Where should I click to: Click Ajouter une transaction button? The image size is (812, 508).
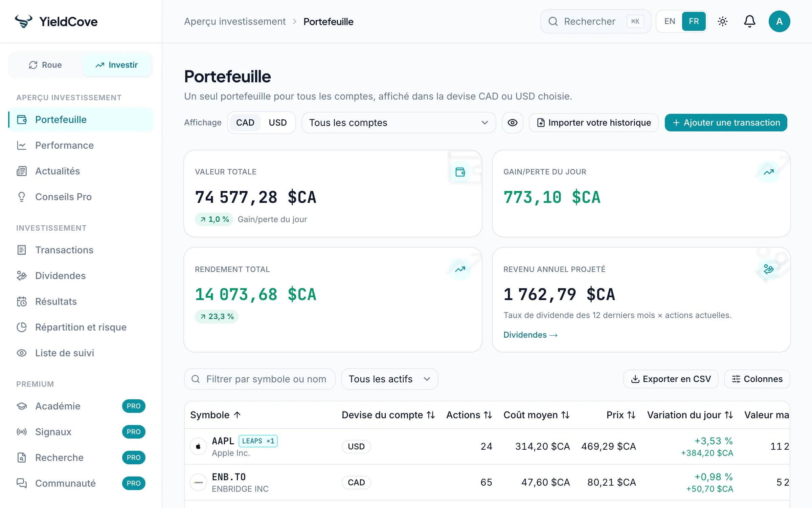(x=726, y=123)
